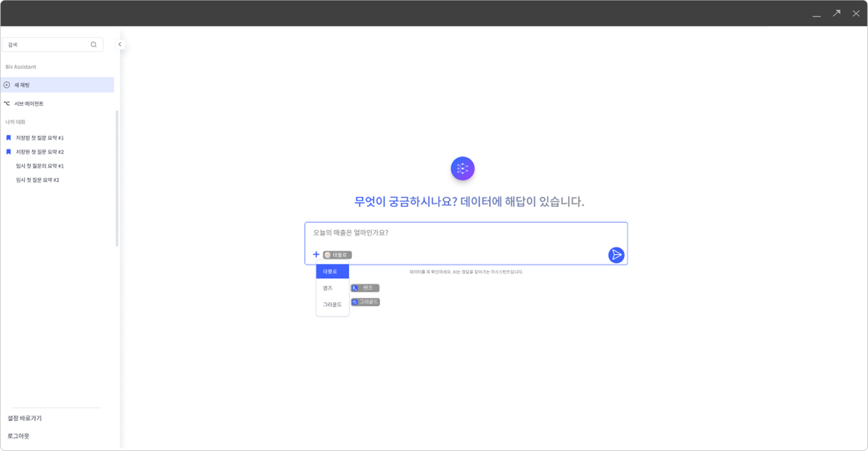Send the question with the arrow button
This screenshot has height=451, width=868.
[x=616, y=255]
